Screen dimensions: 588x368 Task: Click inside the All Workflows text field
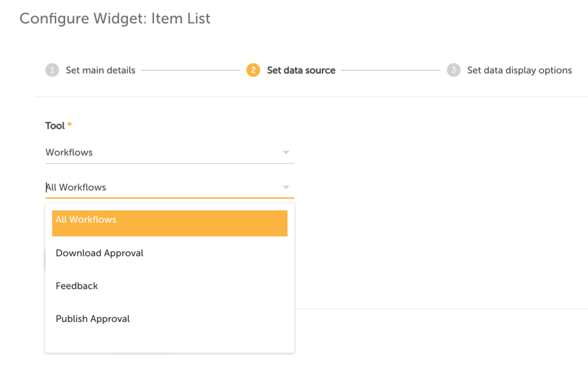pos(170,187)
